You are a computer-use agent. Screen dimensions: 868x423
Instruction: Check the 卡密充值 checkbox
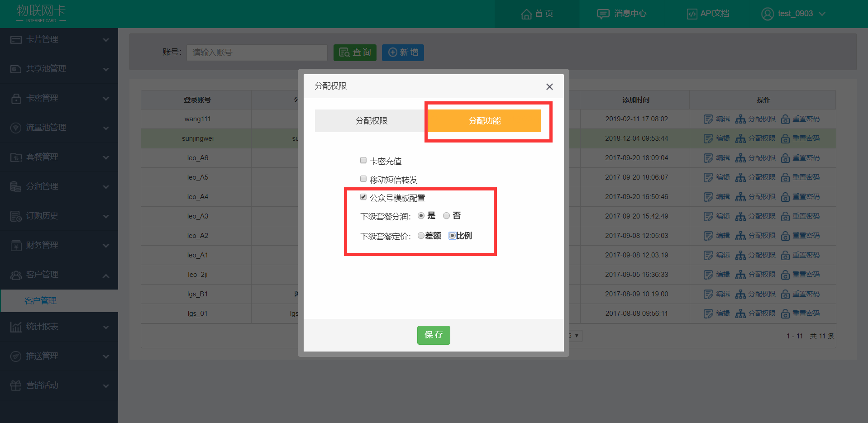point(363,160)
